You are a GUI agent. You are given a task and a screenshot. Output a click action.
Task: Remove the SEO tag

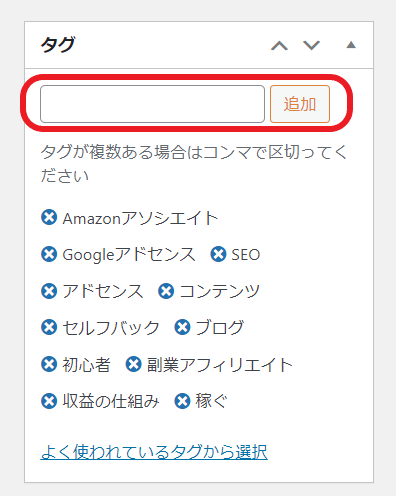[218, 254]
